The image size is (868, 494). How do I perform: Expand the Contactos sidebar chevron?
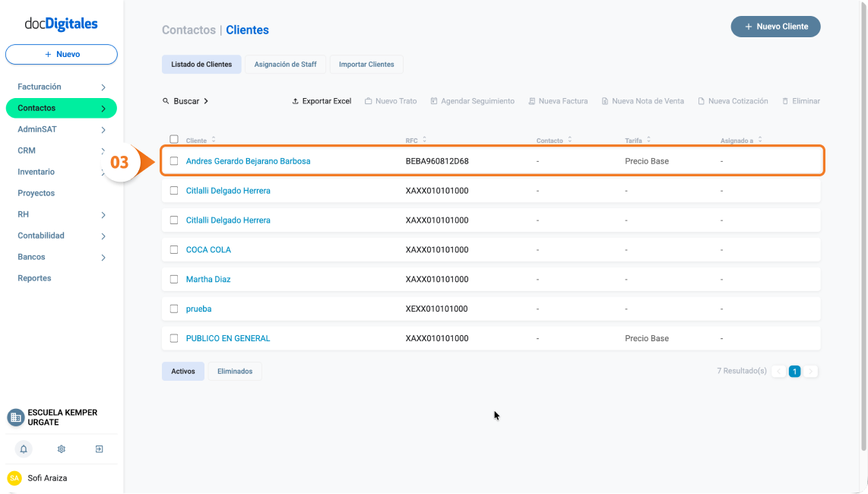pos(103,109)
